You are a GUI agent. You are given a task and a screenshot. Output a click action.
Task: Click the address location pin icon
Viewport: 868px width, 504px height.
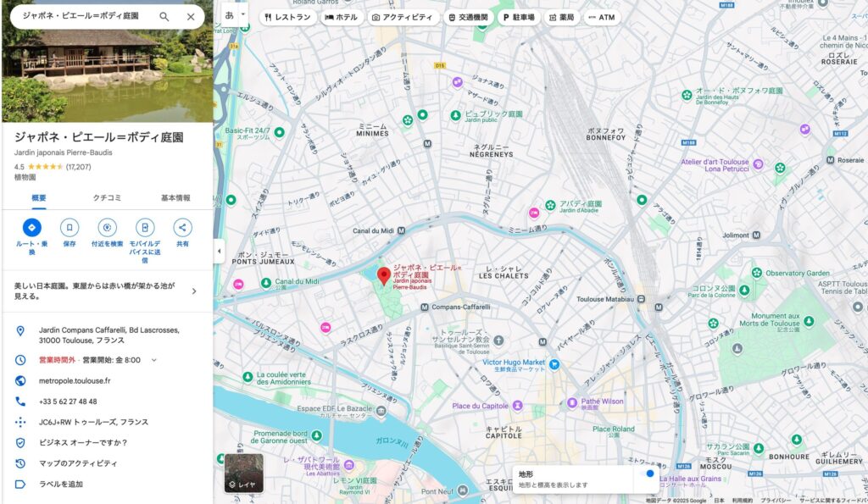pyautogui.click(x=20, y=331)
